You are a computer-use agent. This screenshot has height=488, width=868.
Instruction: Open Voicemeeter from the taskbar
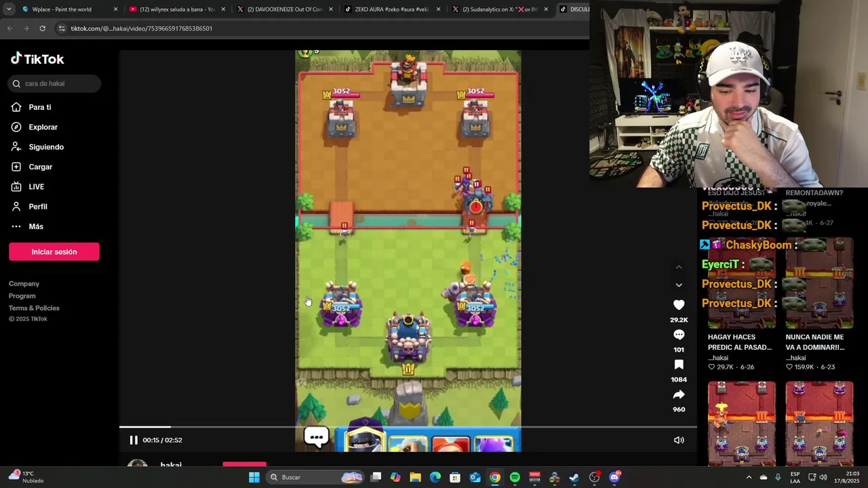pos(534,477)
